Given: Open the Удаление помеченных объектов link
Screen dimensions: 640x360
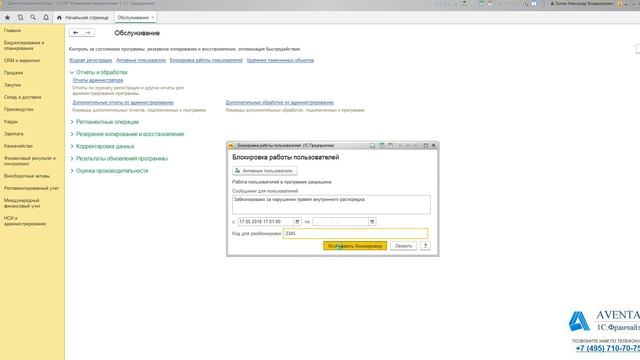Looking at the screenshot, I should tap(280, 60).
